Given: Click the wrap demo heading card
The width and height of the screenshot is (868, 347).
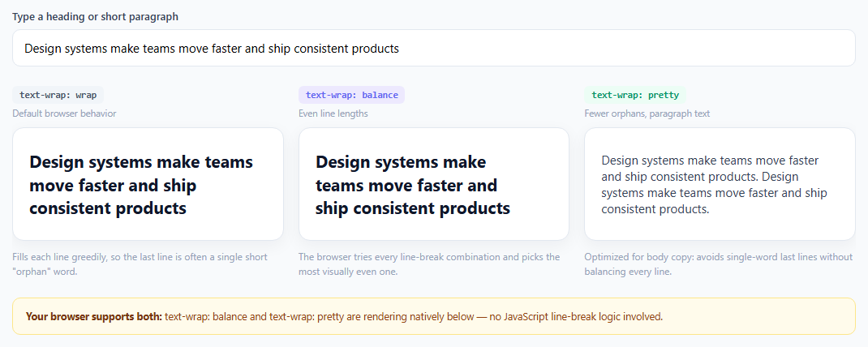Looking at the screenshot, I should point(148,184).
